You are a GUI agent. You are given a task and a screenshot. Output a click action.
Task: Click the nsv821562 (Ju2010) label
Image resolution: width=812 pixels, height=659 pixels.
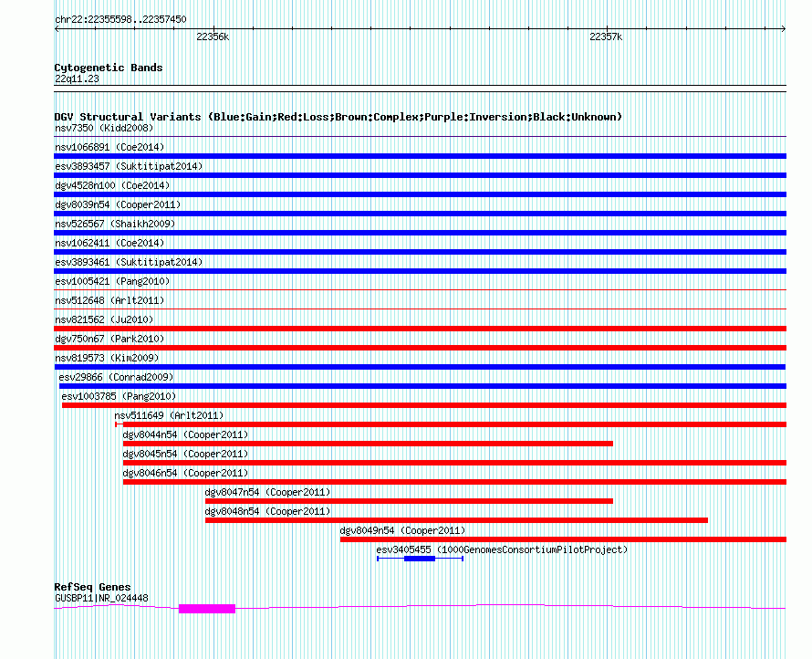104,319
